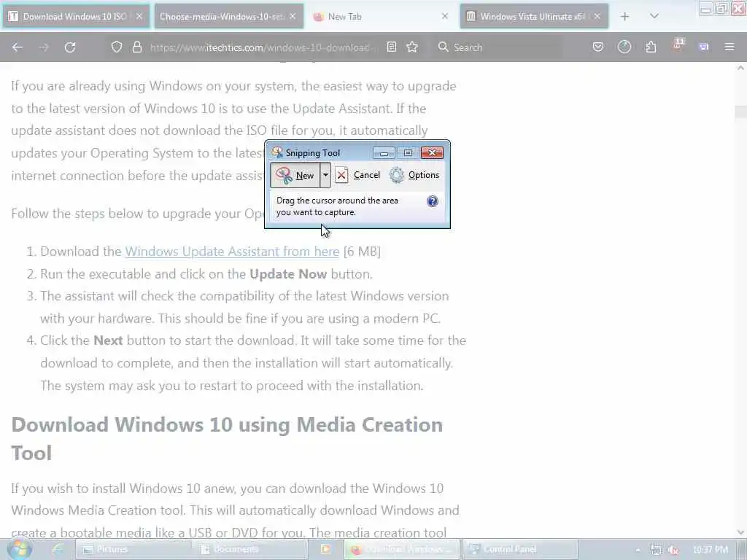Click the padlock site security icon
Screen dimensions: 747x560
[137, 47]
